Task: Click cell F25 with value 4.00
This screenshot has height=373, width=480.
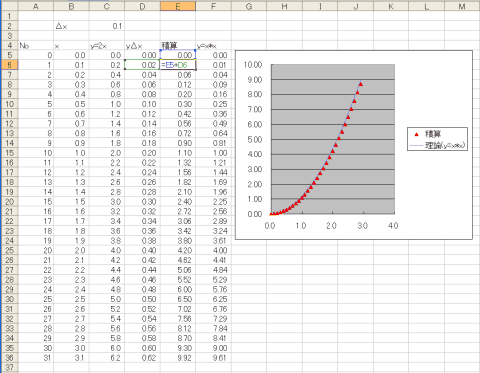Action: [213, 250]
